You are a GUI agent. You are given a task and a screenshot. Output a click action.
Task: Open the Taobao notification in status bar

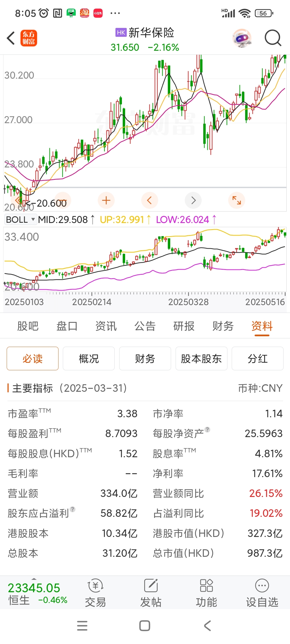[x=85, y=13]
